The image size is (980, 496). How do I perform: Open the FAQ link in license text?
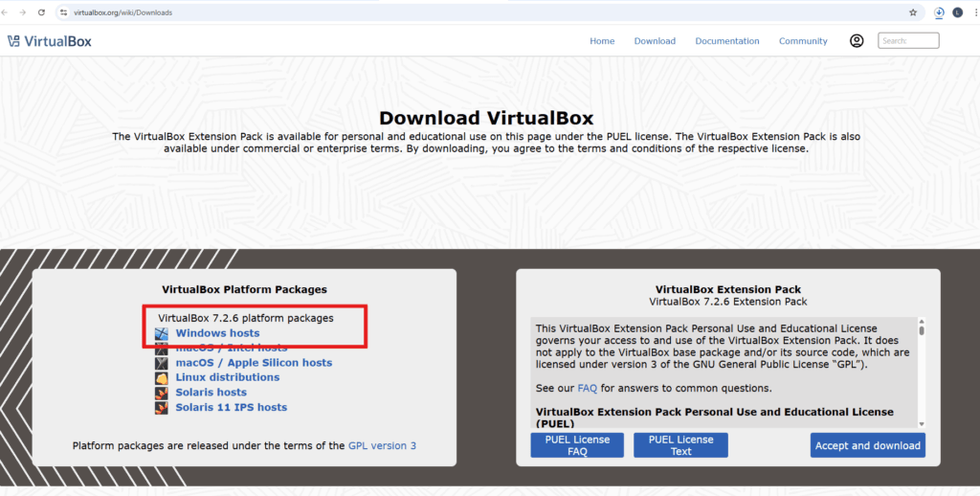click(587, 389)
